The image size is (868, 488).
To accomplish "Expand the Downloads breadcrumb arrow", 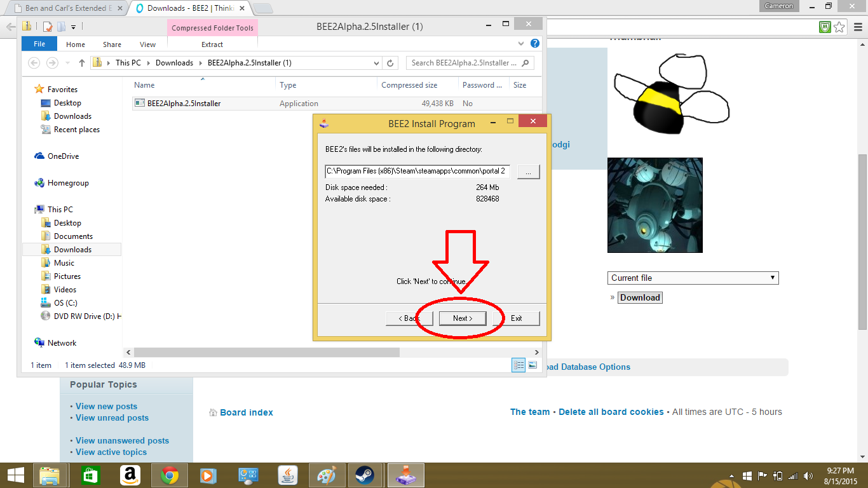I will (200, 63).
